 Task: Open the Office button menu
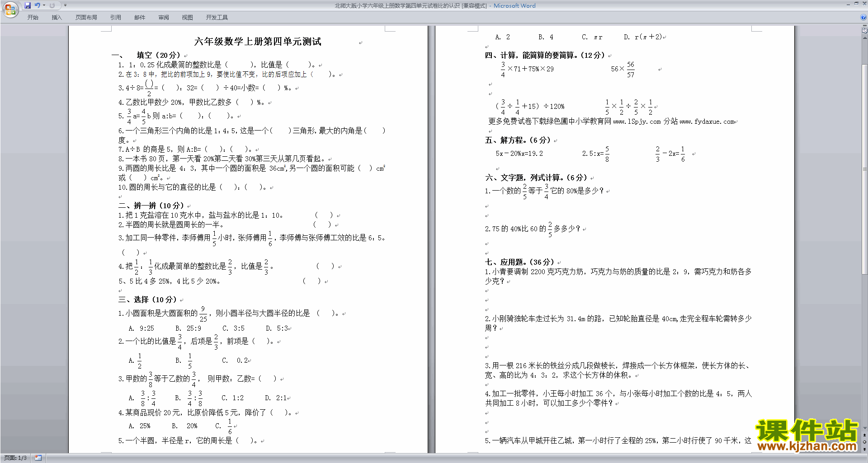[x=10, y=9]
